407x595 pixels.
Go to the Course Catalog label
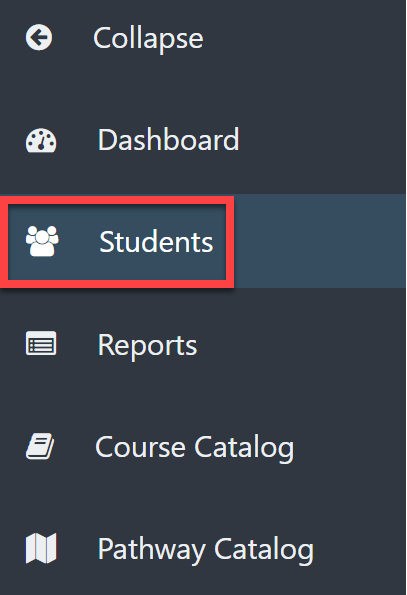click(195, 448)
